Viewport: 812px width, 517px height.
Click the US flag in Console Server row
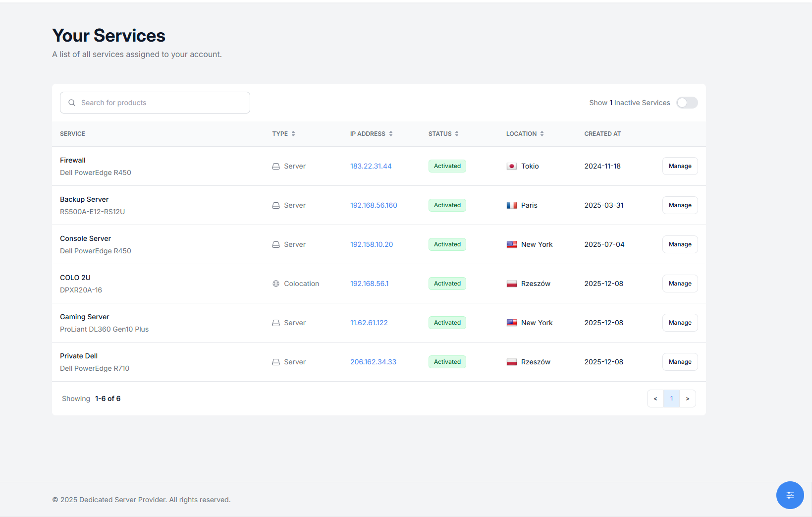point(512,244)
